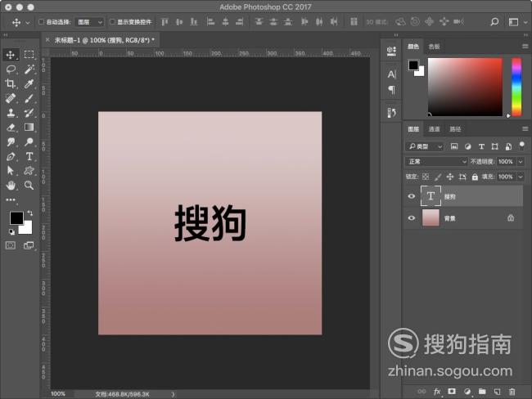
Task: Select the Zoom tool
Action: coord(29,185)
